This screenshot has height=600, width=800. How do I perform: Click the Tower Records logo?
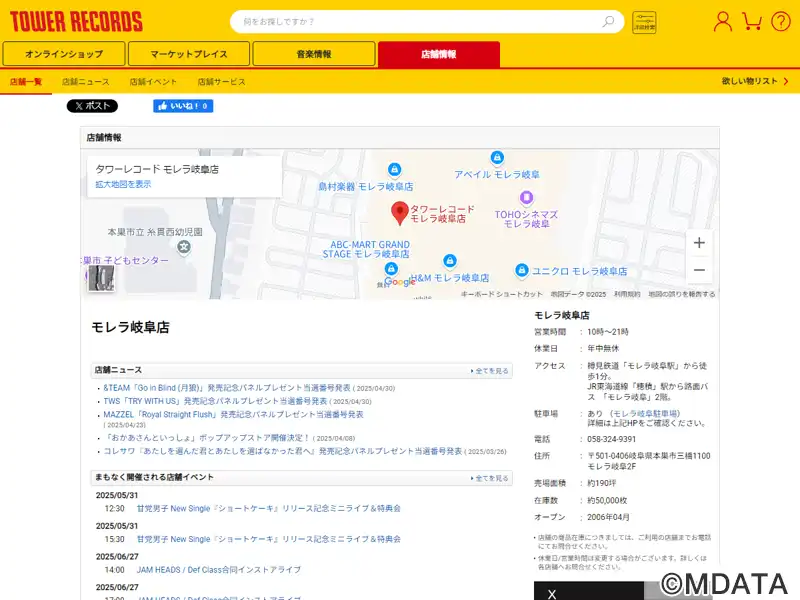click(76, 21)
